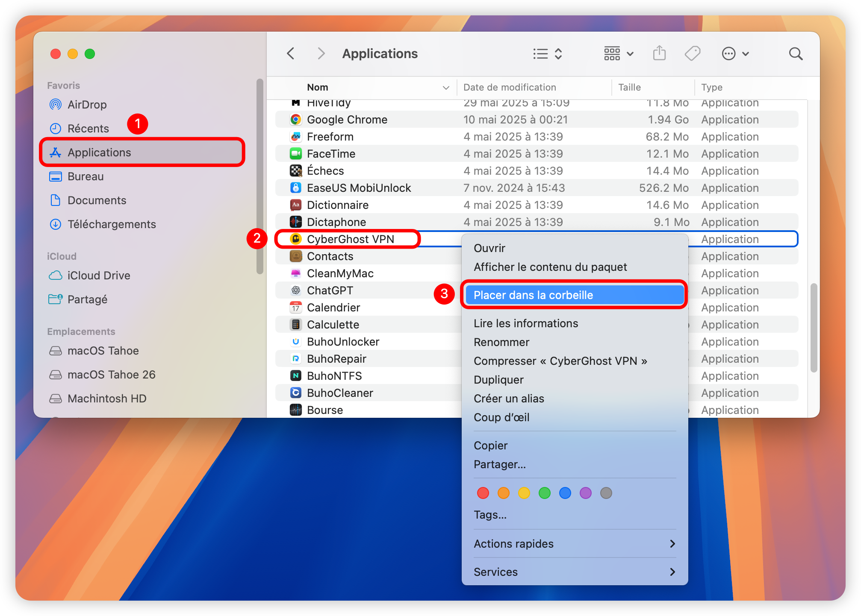Click the Share toolbar icon

point(659,53)
